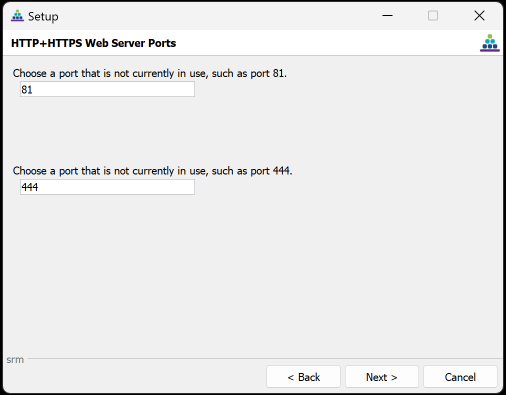
Task: Click the HTTP+HTTPS Web Server Ports heading
Action: [x=94, y=43]
